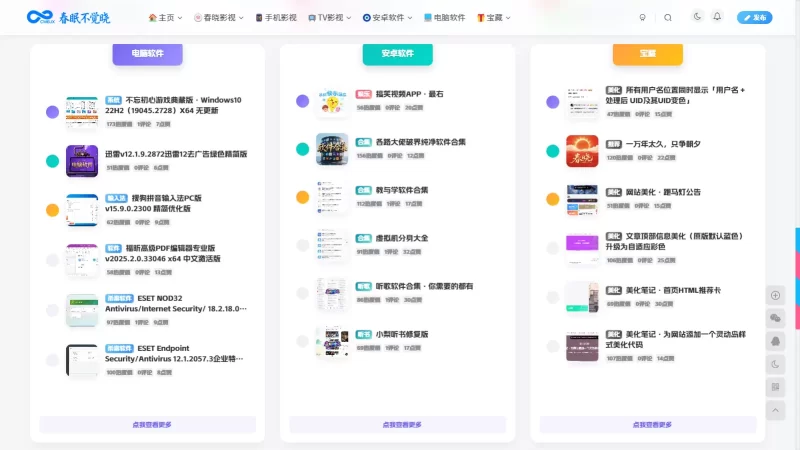Click the red 春晓 sun thumbnail

582,151
